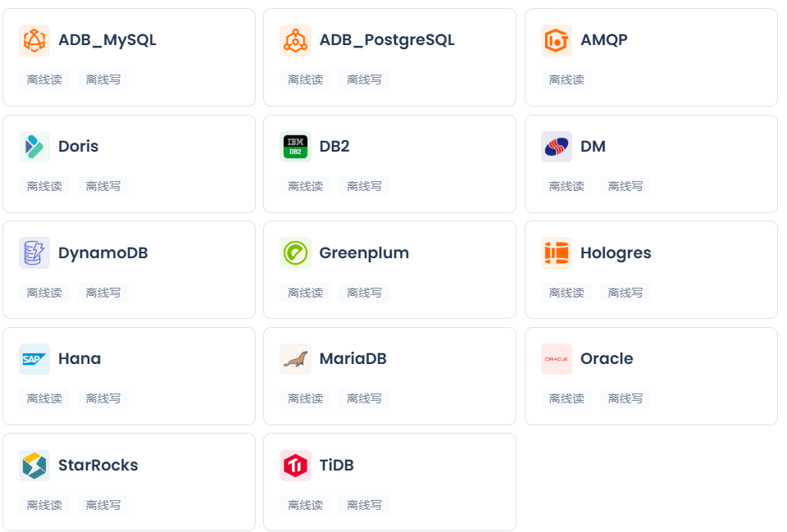Image resolution: width=787 pixels, height=532 pixels.
Task: Select the Hana data source name
Action: (x=80, y=358)
